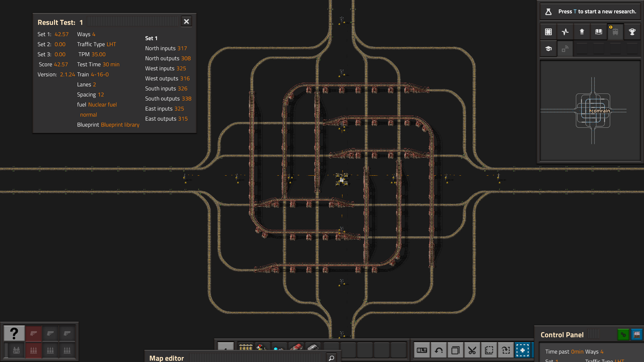Click the 'Set 2: 0.00' result
This screenshot has width=644, height=362.
click(x=52, y=44)
